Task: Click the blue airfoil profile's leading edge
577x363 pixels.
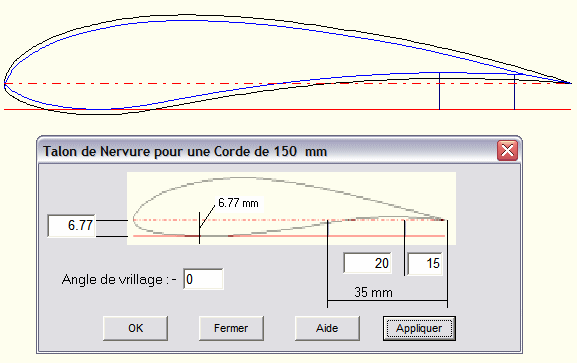Action: [6, 84]
